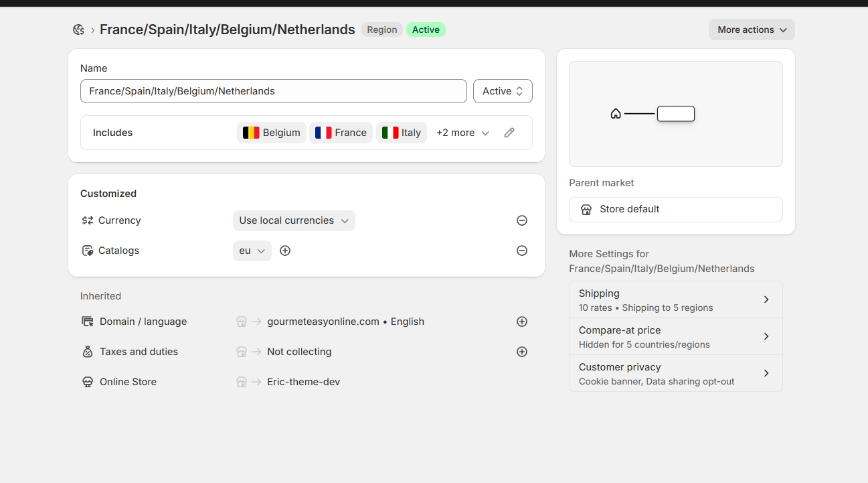Open Shipping settings

[x=675, y=299]
